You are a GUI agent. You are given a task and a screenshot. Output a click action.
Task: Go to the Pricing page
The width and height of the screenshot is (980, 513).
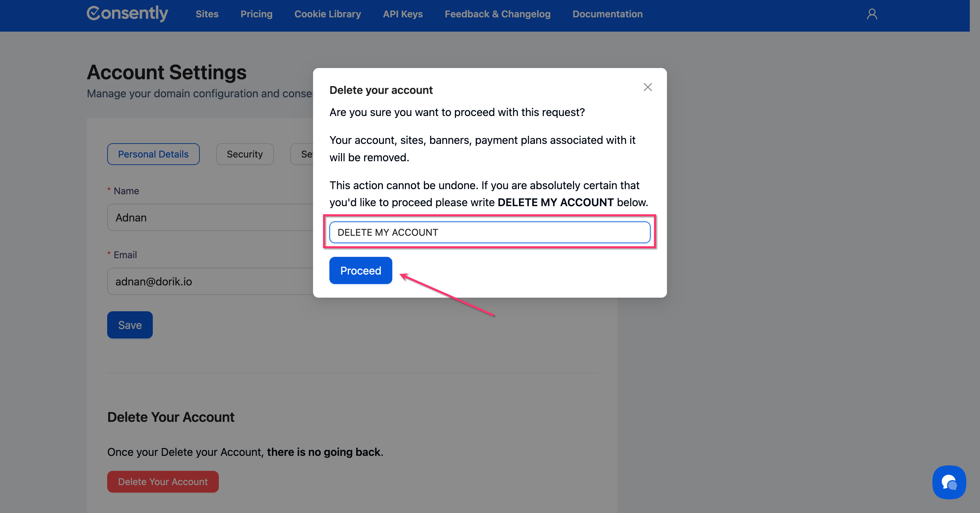(257, 14)
